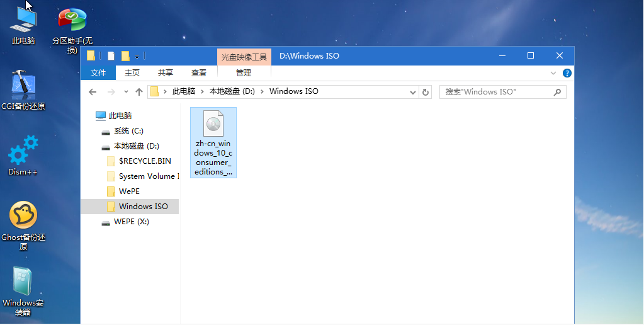Viewport: 644px width, 325px height.
Task: Expand the ribbon chevron
Action: (x=553, y=73)
